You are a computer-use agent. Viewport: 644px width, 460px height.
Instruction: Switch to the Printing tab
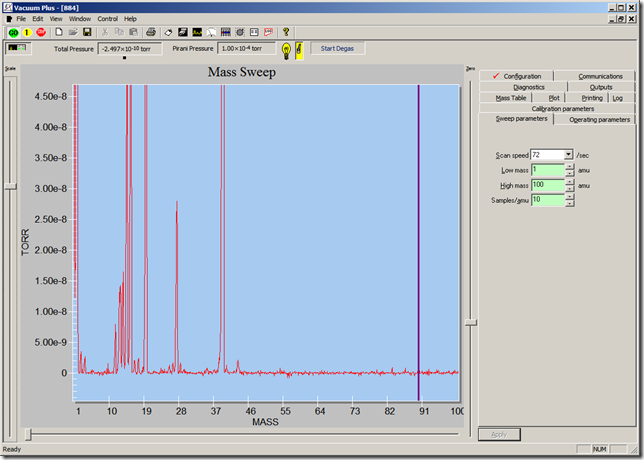[x=587, y=98]
